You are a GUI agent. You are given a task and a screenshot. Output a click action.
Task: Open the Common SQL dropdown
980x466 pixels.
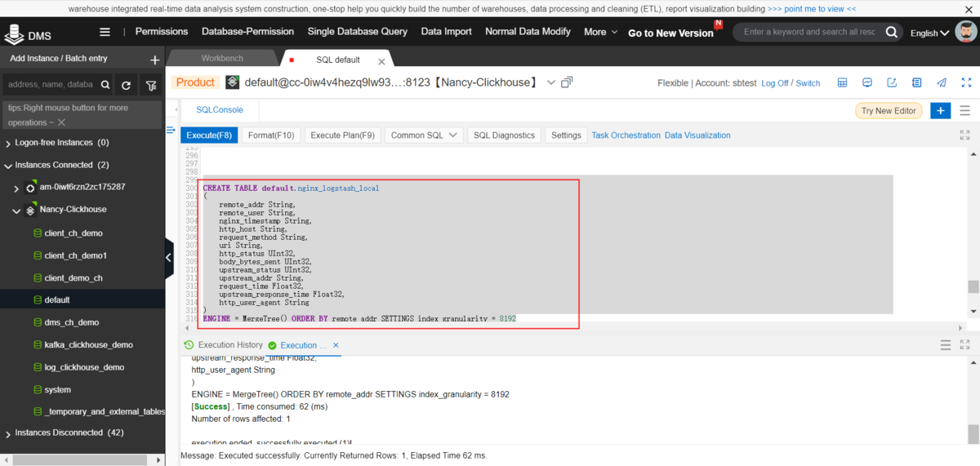point(424,135)
